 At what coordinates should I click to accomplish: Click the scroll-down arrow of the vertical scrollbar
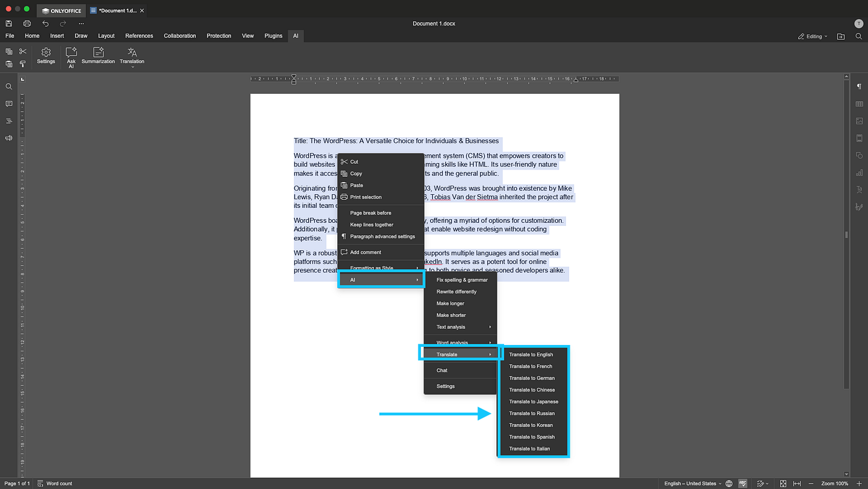coord(846,475)
